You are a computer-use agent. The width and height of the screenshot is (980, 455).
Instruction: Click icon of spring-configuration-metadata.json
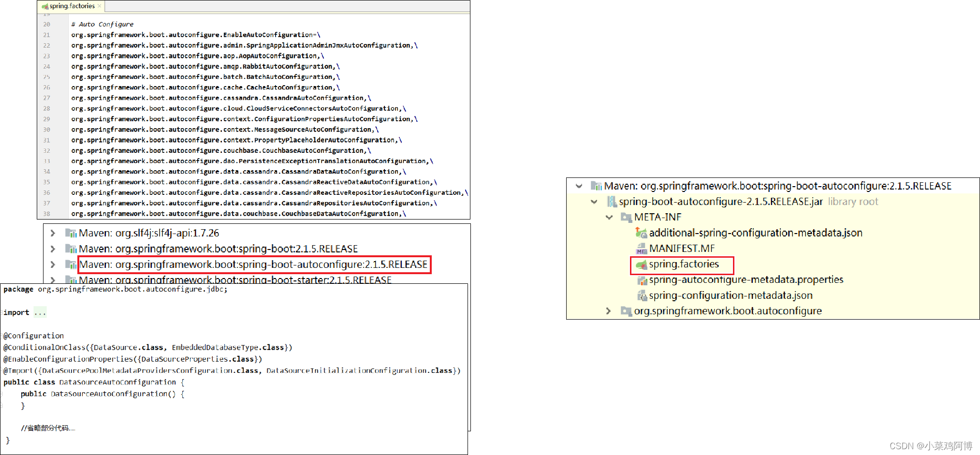click(x=642, y=295)
